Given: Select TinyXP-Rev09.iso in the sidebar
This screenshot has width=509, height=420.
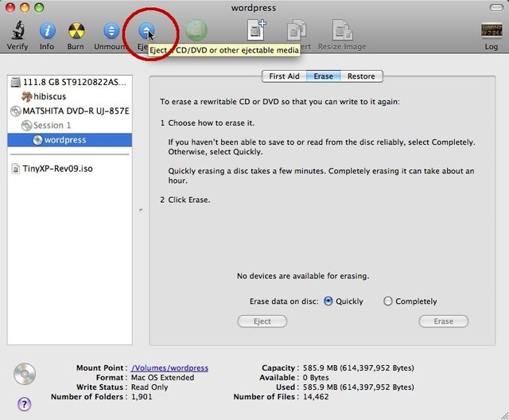Looking at the screenshot, I should [69, 169].
